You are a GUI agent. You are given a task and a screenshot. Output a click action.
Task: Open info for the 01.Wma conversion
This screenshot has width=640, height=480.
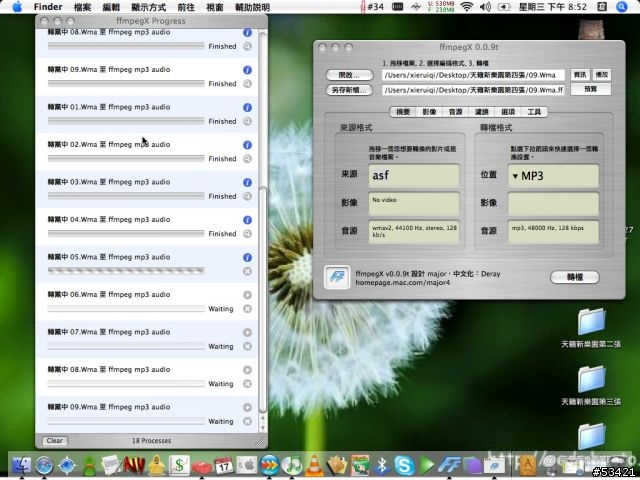247,107
